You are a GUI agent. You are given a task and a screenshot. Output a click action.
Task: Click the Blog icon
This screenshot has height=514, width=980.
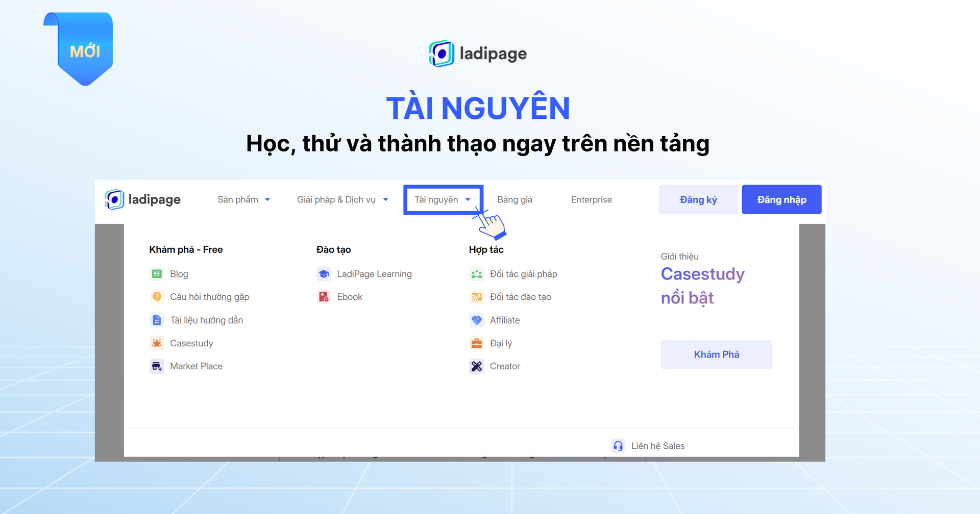point(157,274)
